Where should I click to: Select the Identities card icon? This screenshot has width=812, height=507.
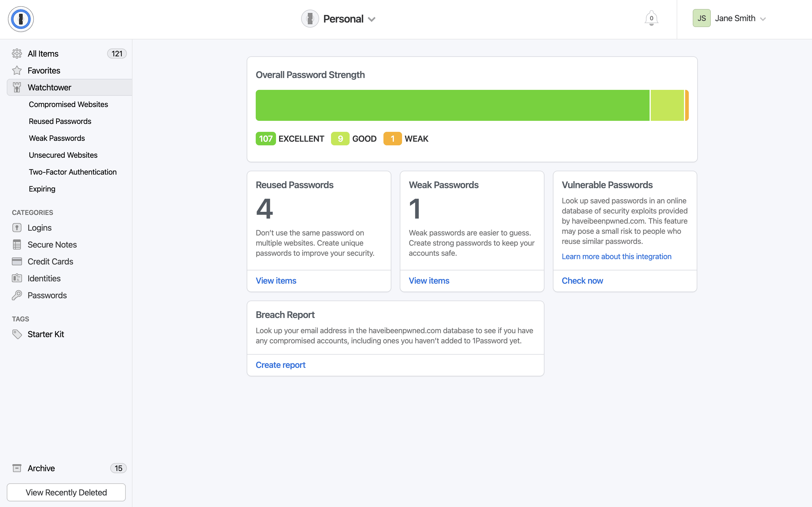pyautogui.click(x=17, y=278)
